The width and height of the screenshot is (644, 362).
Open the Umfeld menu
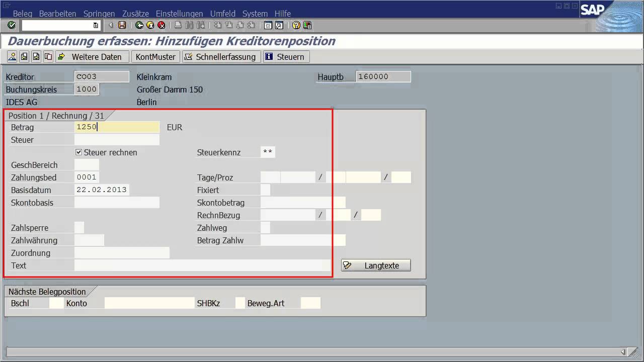coord(223,14)
